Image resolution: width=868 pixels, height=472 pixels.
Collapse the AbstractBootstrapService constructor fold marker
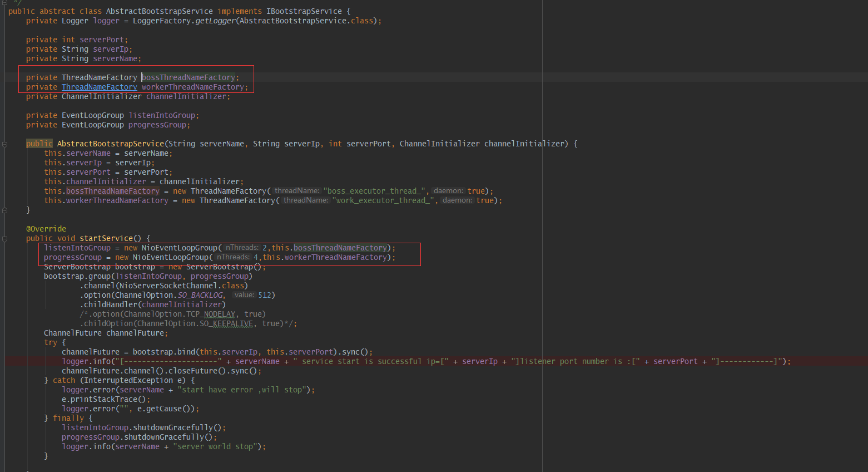click(x=4, y=144)
